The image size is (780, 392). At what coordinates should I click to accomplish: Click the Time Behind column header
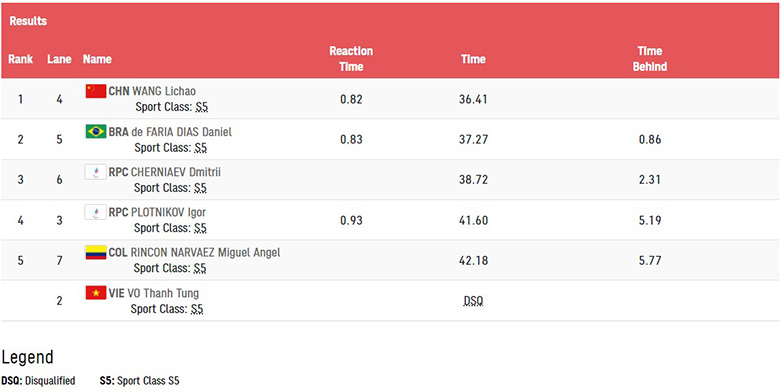[650, 59]
